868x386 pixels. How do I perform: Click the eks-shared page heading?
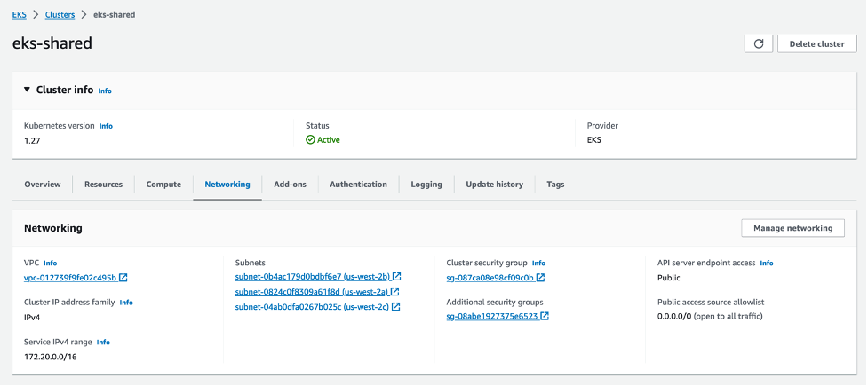52,43
